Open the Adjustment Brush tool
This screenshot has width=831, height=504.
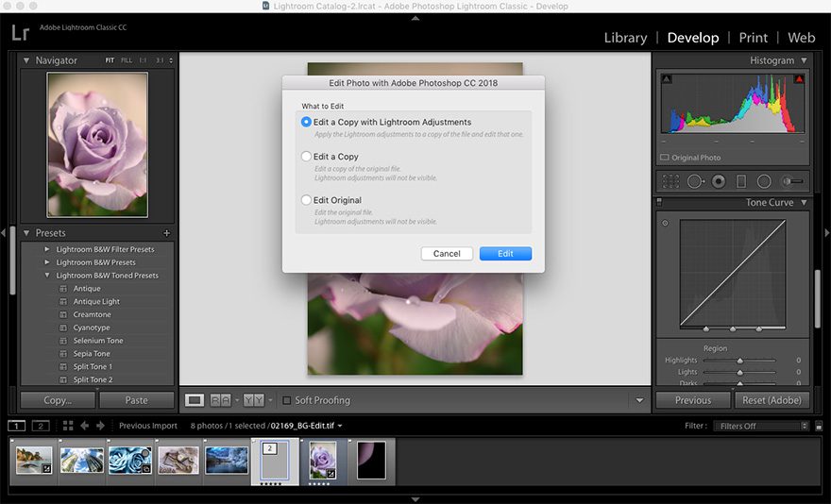(x=794, y=180)
